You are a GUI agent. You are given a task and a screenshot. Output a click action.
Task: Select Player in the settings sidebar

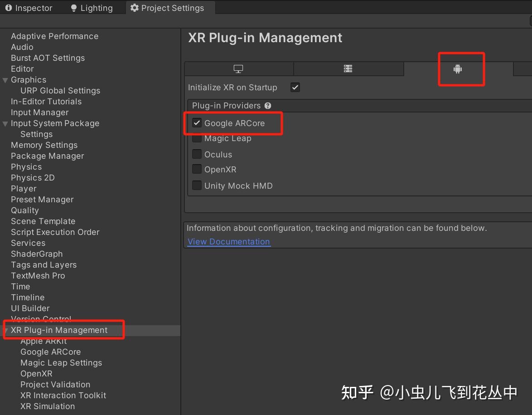point(24,188)
